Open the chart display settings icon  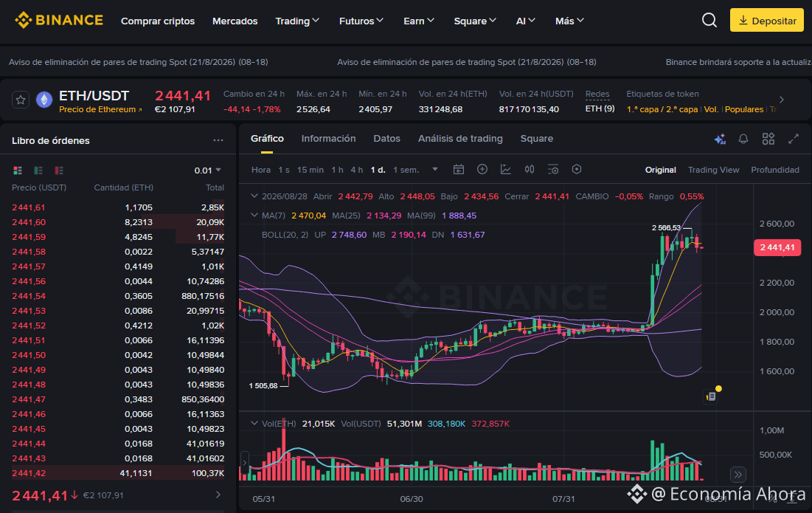(553, 170)
